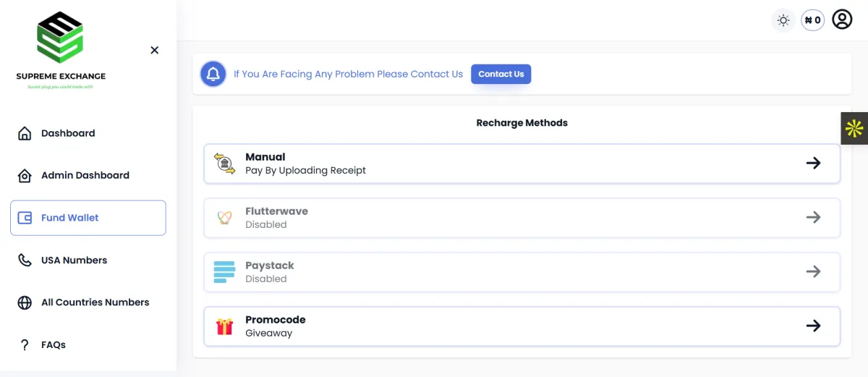Open the user profile avatar icon
This screenshot has width=868, height=377.
click(x=842, y=20)
